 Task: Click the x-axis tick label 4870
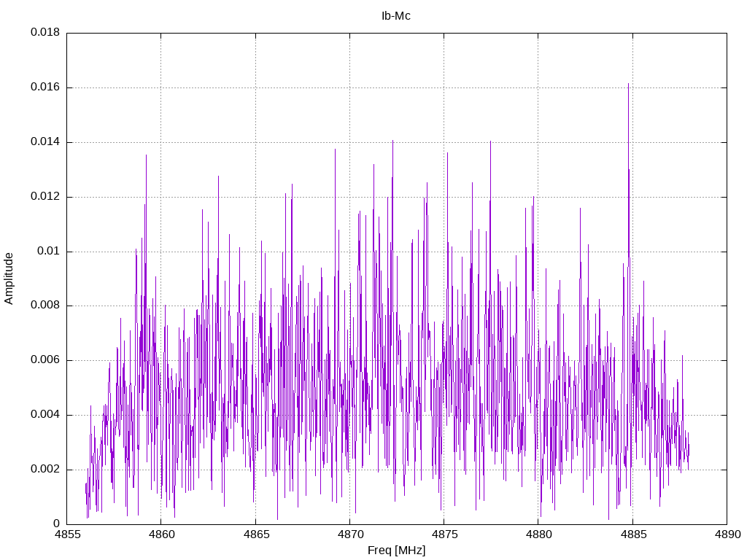pos(350,534)
